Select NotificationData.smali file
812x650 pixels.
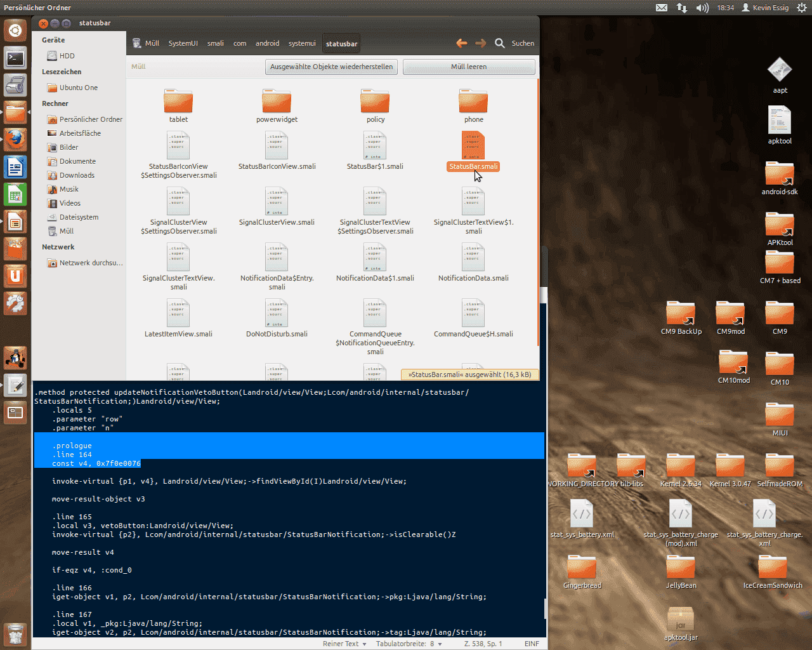pos(473,263)
